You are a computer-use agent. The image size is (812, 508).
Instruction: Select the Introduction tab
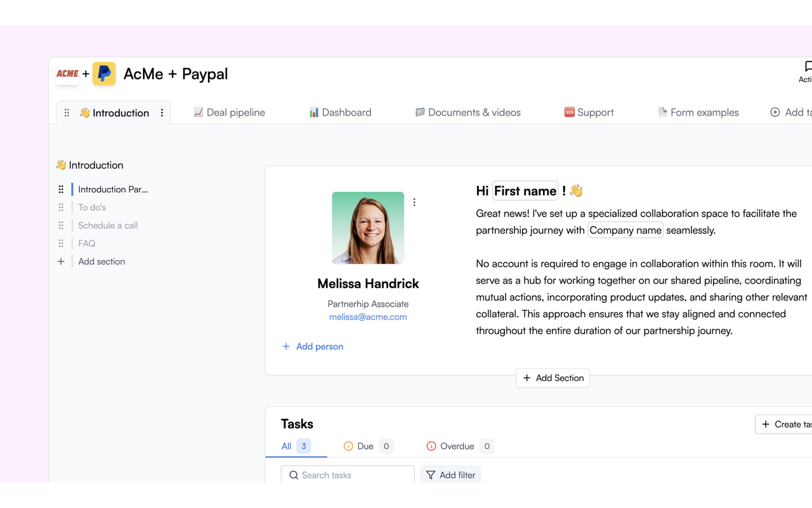[114, 113]
